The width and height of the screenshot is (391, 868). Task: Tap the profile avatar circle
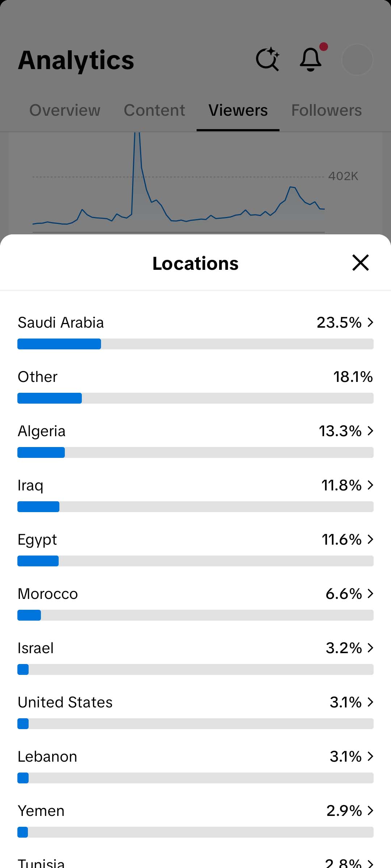pos(357,60)
